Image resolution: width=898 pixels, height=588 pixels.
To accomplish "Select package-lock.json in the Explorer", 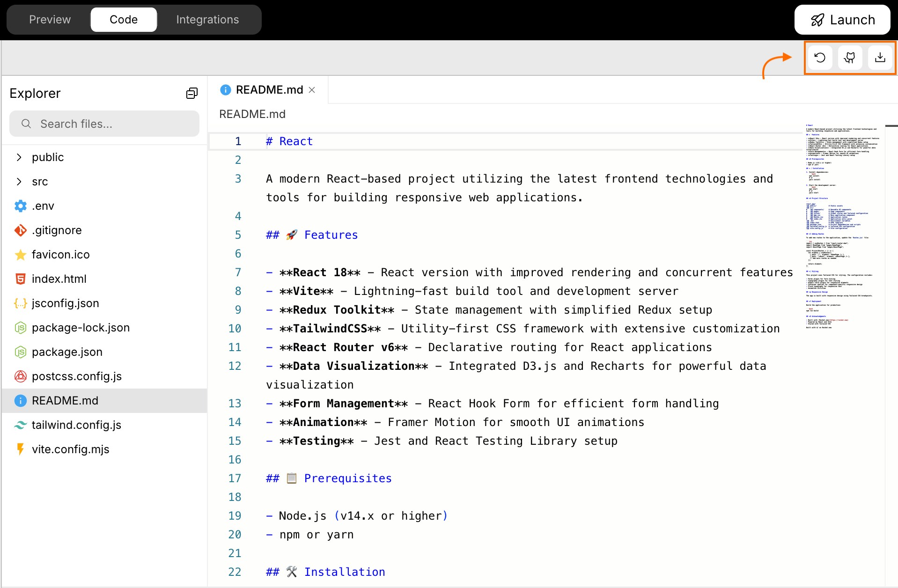I will point(81,327).
